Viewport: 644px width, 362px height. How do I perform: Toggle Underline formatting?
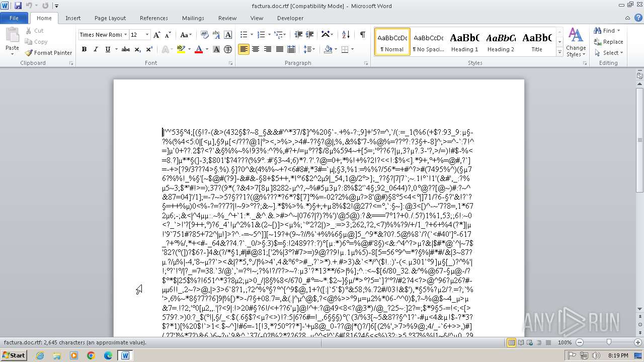[x=108, y=49]
